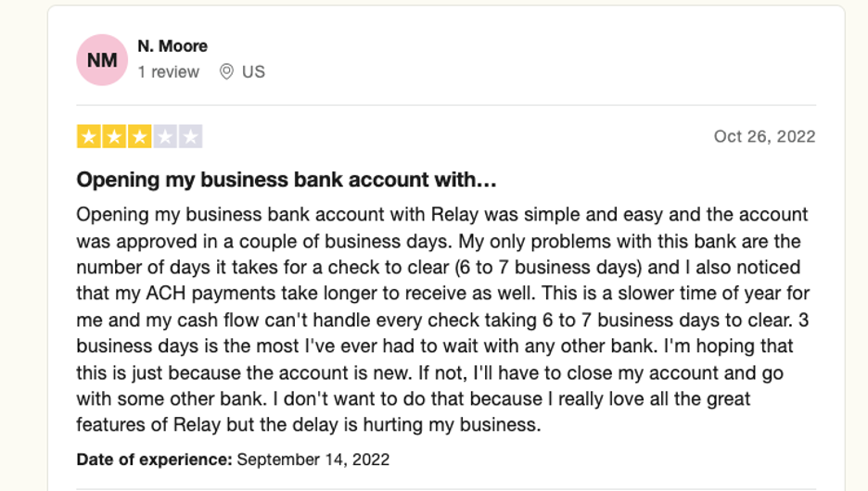The width and height of the screenshot is (868, 491).
Task: Click the fifth gray rating star
Action: [190, 136]
